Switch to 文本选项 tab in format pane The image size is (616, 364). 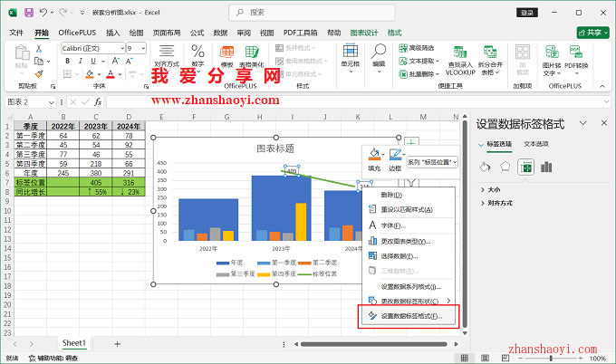point(536,144)
